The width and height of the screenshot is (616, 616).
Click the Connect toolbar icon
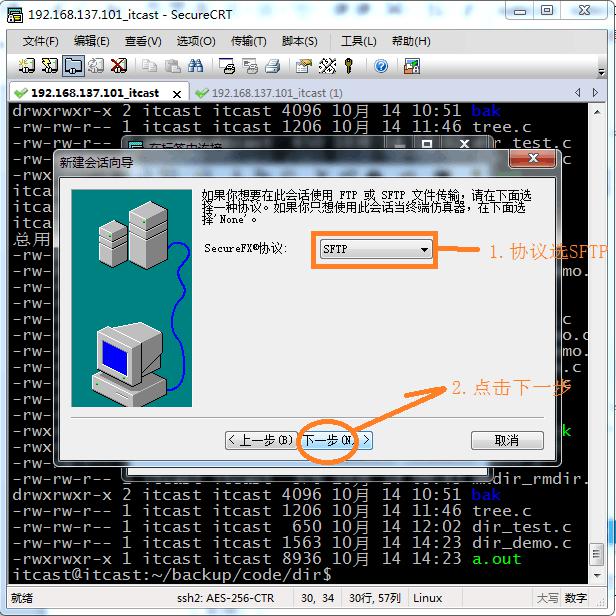point(27,66)
